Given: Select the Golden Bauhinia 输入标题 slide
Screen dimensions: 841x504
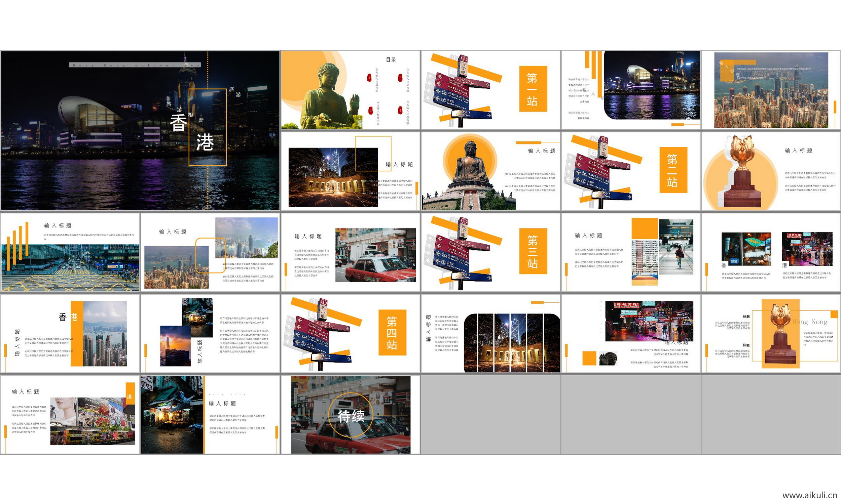Looking at the screenshot, I should 771,171.
